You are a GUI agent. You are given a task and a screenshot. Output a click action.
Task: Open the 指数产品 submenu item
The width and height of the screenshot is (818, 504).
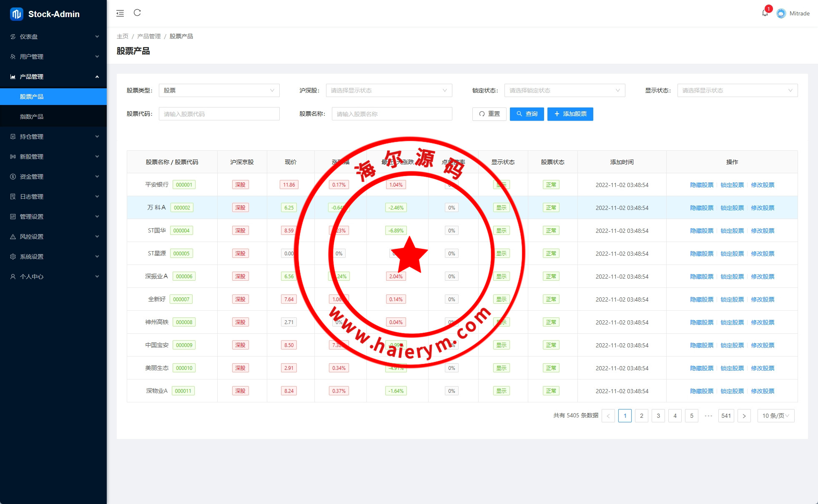pos(32,117)
